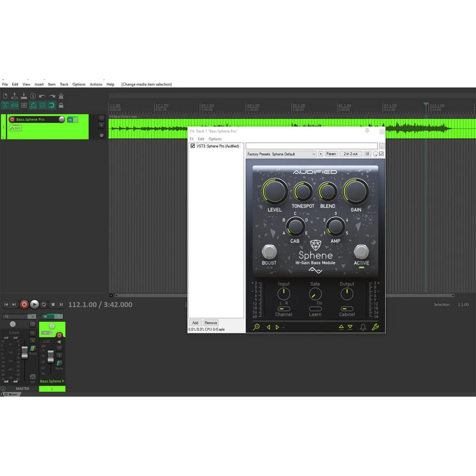
Task: Toggle FX bypass checkbox at top right
Action: click(382, 154)
